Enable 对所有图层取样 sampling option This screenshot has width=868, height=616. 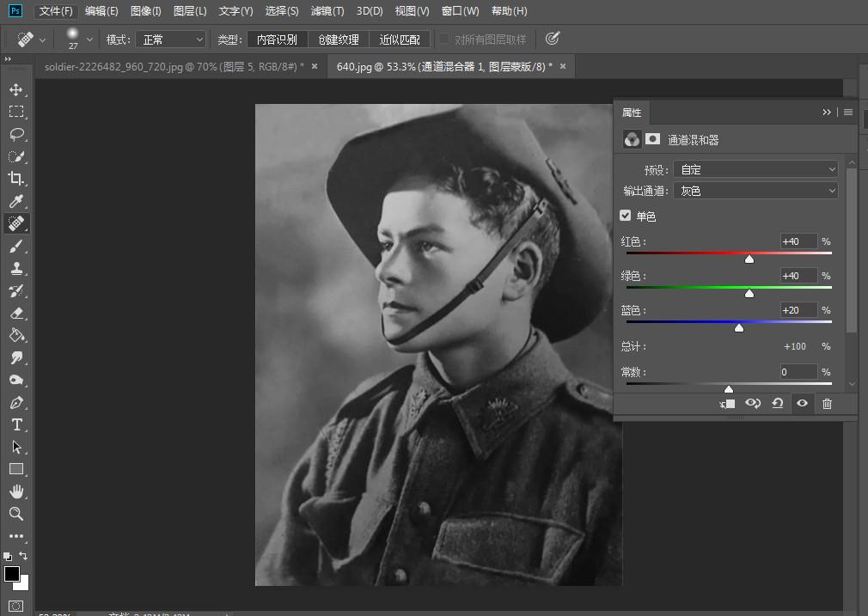(445, 39)
